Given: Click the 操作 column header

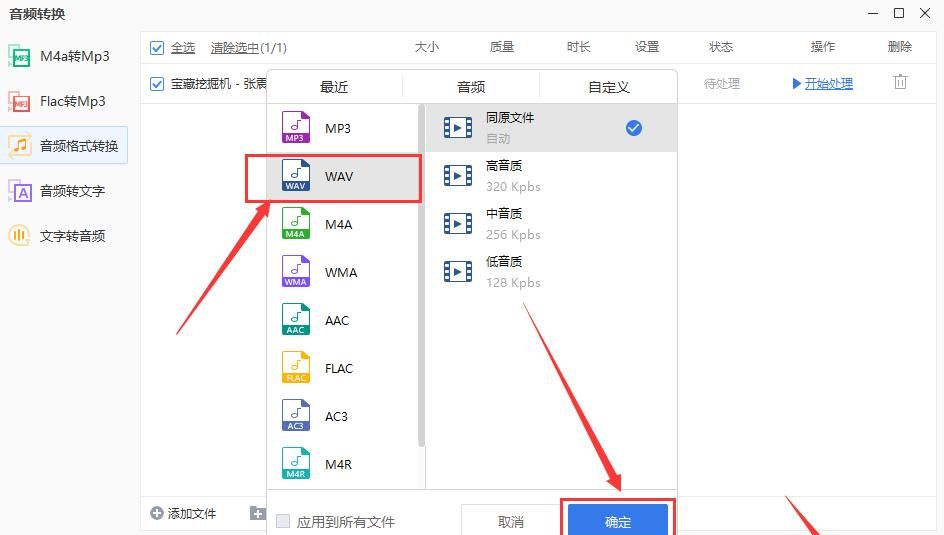Looking at the screenshot, I should point(823,47).
